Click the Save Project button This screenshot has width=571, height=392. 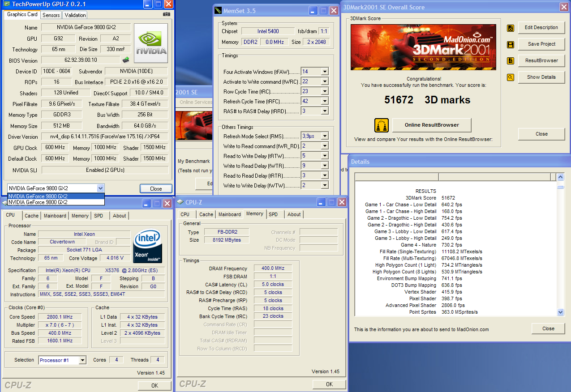[541, 44]
